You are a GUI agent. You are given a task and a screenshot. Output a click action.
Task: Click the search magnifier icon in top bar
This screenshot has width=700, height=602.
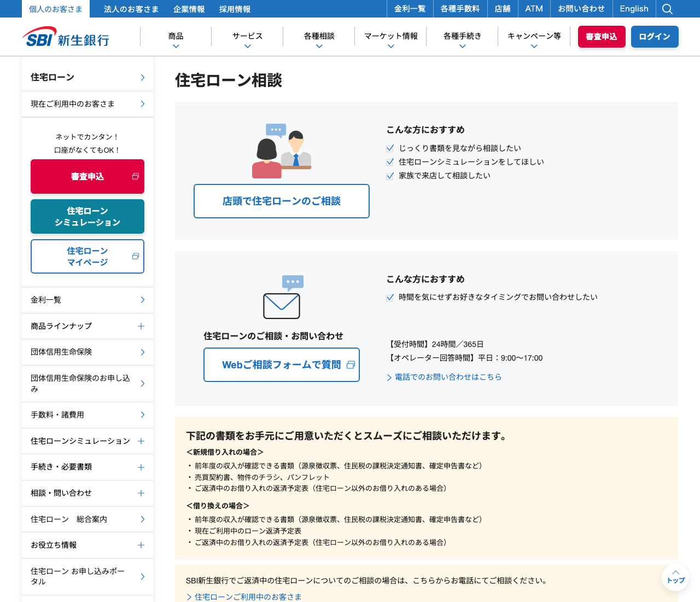667,9
